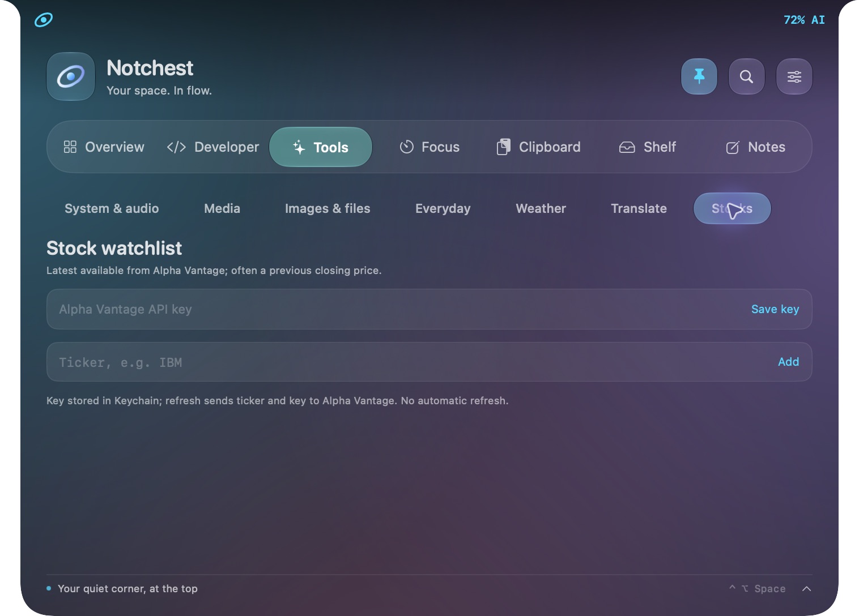Open the Translate sub-tab
Screen dimensions: 859x616
click(639, 208)
